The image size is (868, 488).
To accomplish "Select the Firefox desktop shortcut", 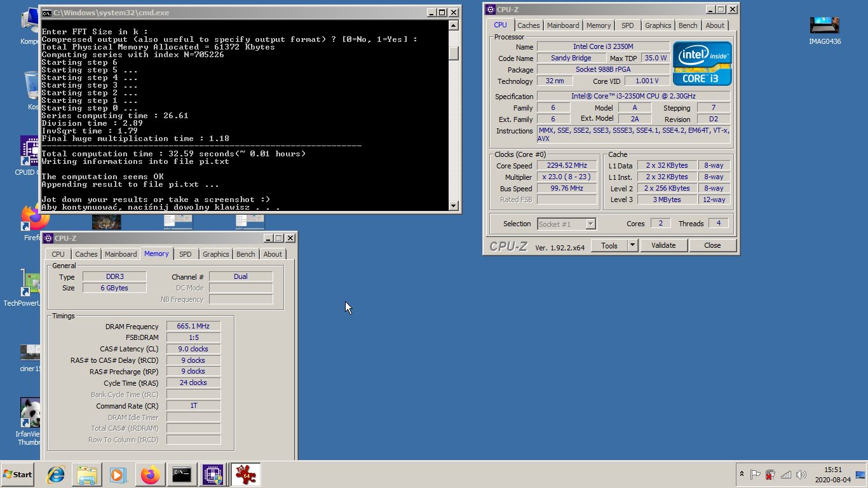I will click(x=32, y=222).
